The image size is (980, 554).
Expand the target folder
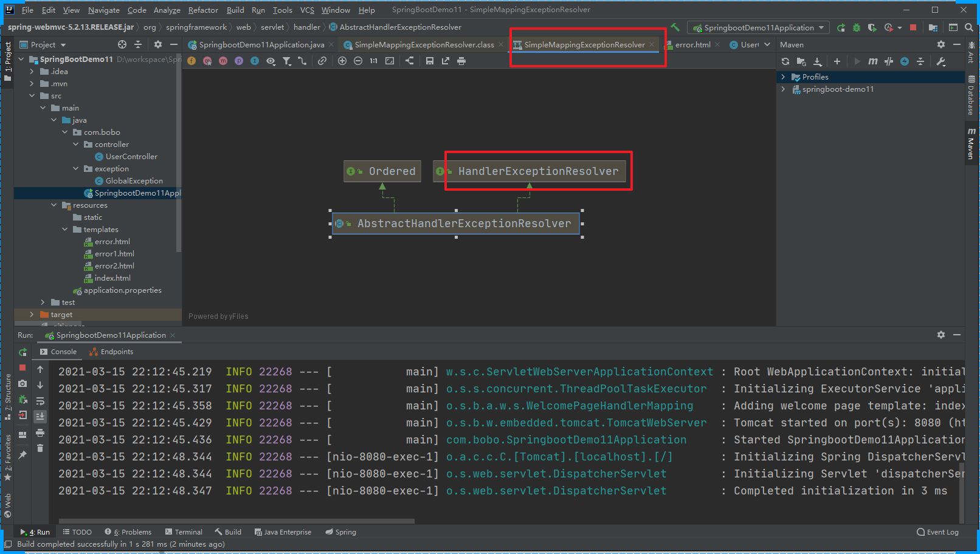32,315
